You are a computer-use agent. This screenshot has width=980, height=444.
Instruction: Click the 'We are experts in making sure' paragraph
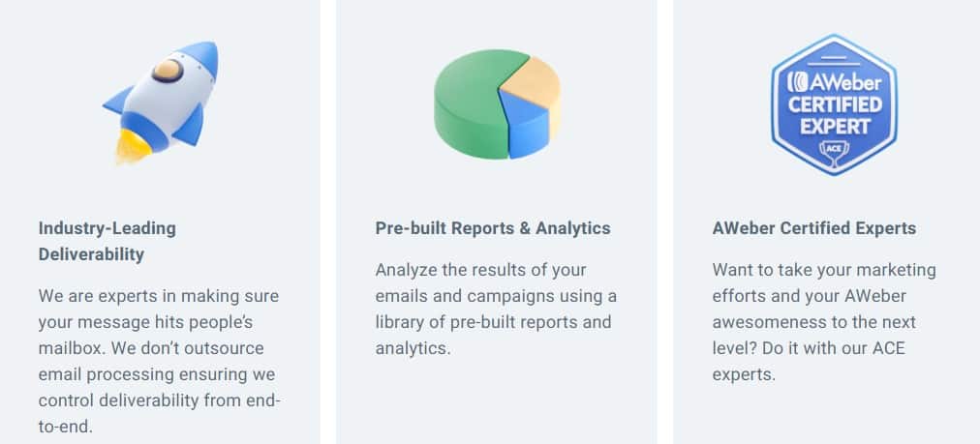click(160, 361)
